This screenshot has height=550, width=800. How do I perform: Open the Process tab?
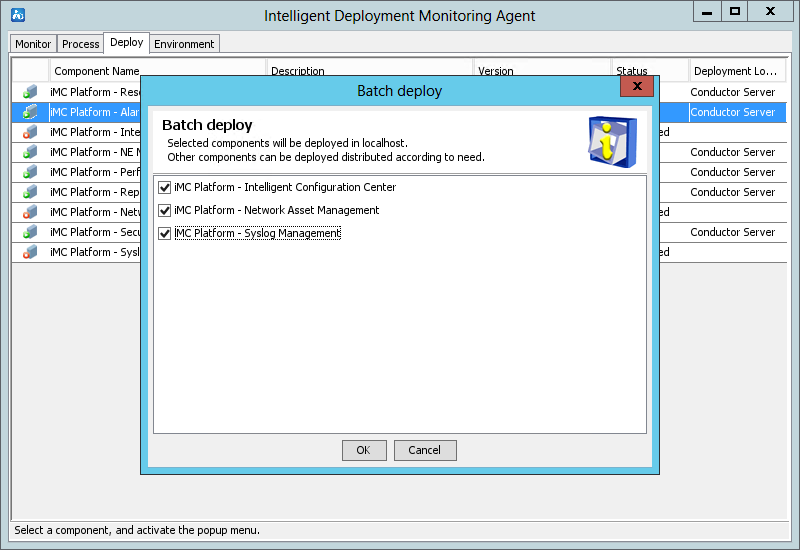(81, 44)
